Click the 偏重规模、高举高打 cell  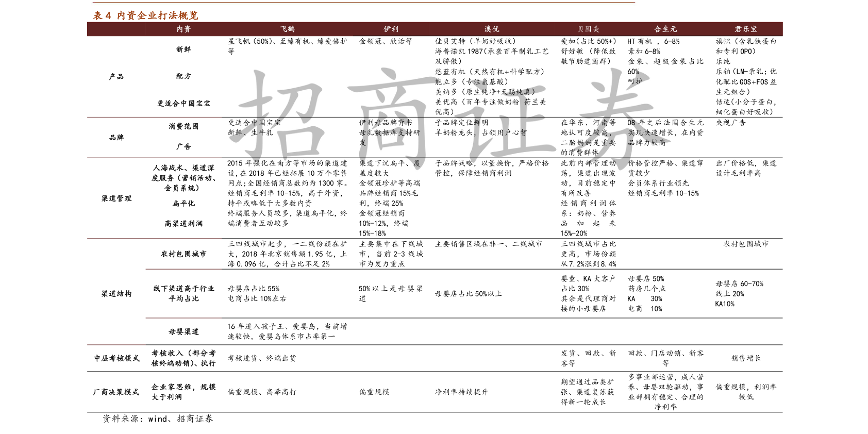(x=262, y=392)
